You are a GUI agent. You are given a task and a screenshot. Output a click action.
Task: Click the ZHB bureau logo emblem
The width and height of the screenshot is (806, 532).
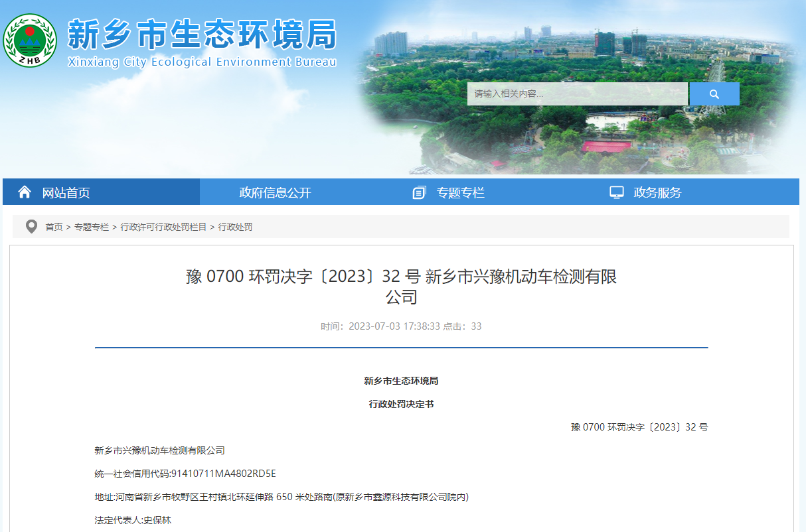[30, 40]
